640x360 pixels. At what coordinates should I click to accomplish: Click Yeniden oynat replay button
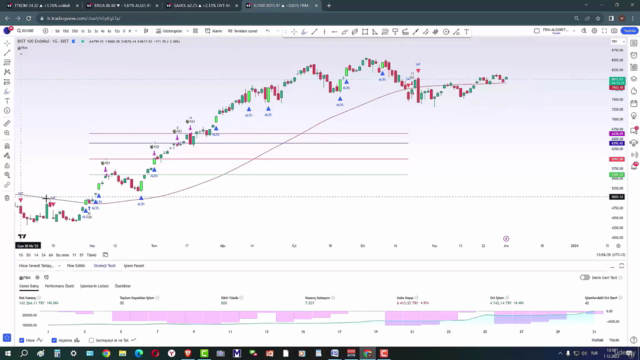coord(243,31)
